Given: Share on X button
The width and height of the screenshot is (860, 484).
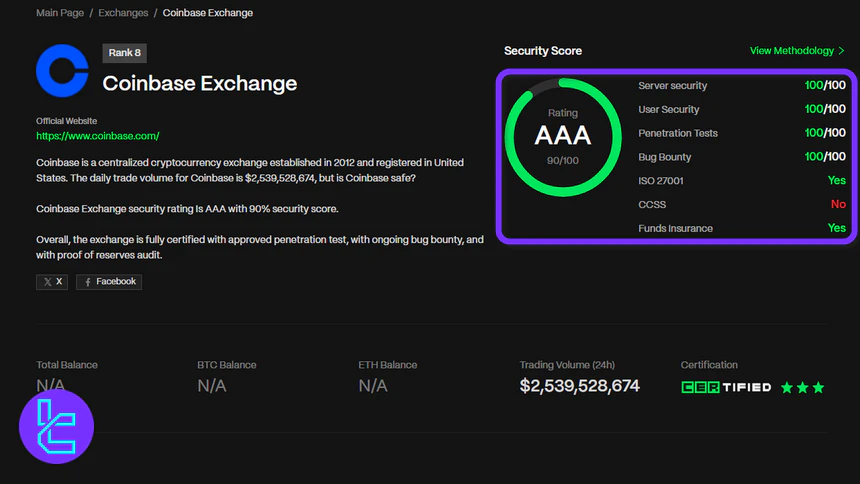Looking at the screenshot, I should 52,282.
